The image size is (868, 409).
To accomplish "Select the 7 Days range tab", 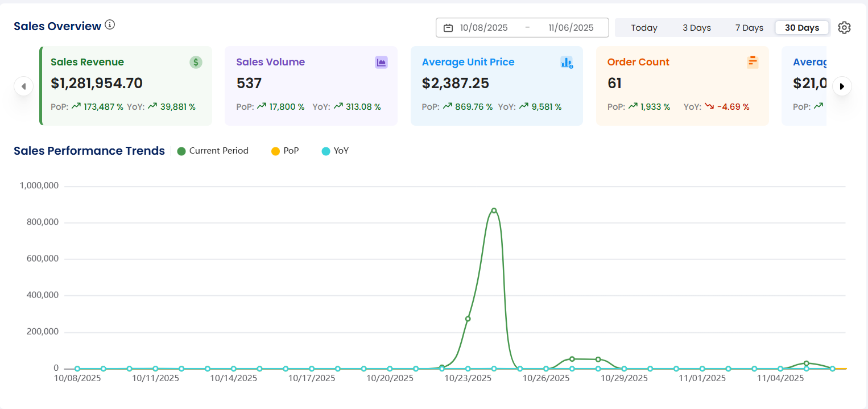I will [x=749, y=28].
